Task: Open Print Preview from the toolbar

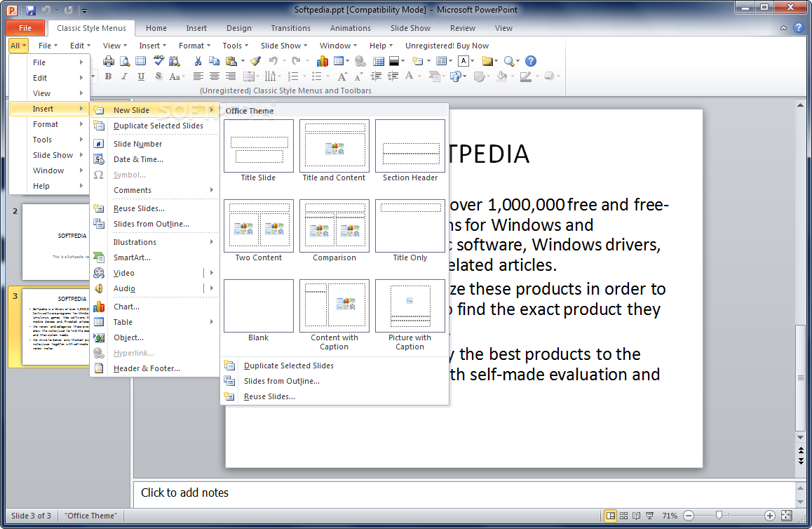Action: tap(125, 61)
